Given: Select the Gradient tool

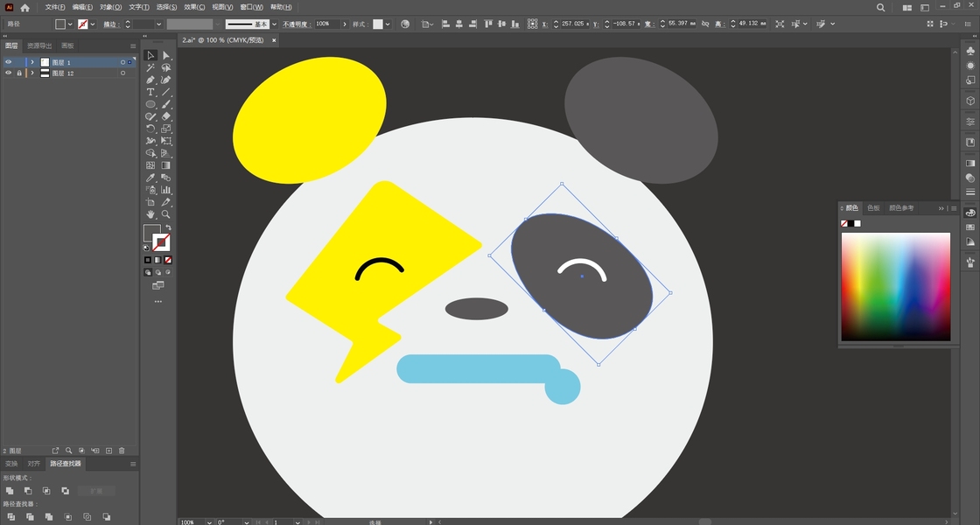Looking at the screenshot, I should pyautogui.click(x=165, y=165).
